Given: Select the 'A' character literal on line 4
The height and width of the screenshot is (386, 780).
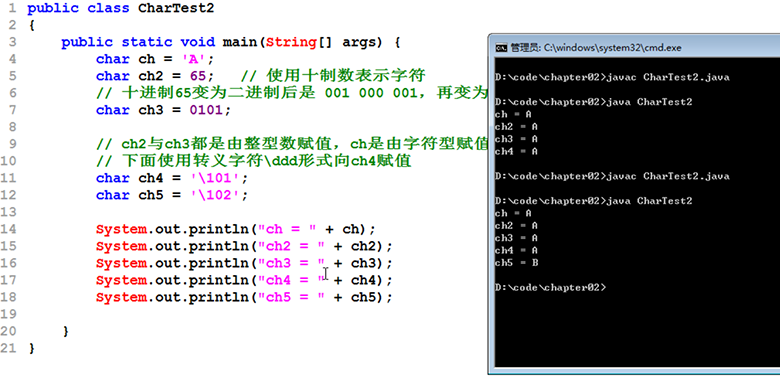Looking at the screenshot, I should [194, 59].
